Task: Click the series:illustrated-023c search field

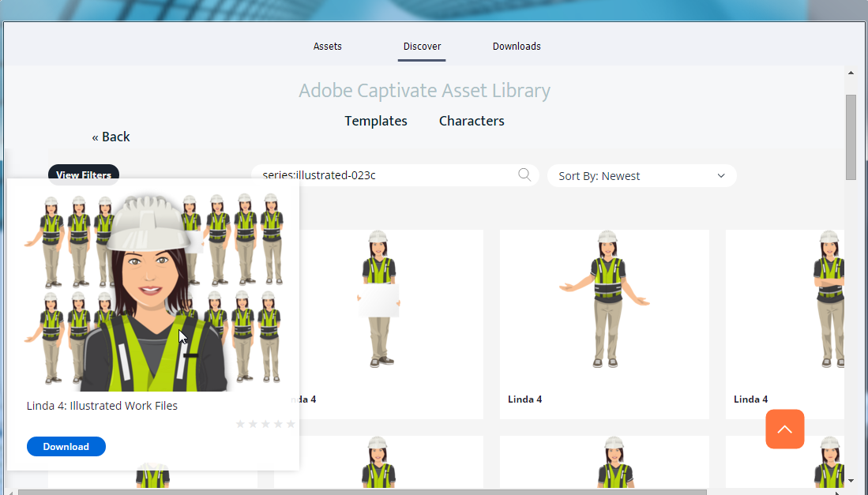Action: 387,175
